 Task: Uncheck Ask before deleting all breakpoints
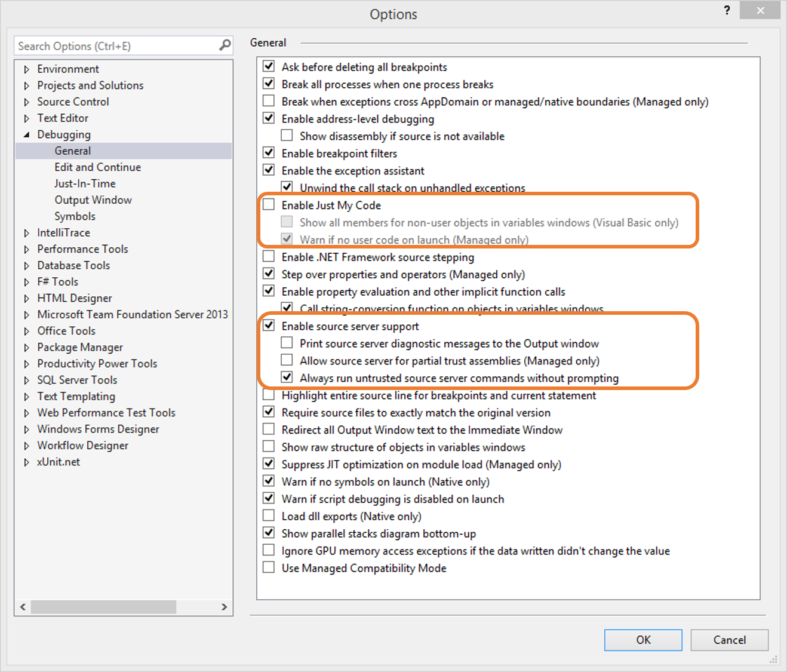click(268, 66)
